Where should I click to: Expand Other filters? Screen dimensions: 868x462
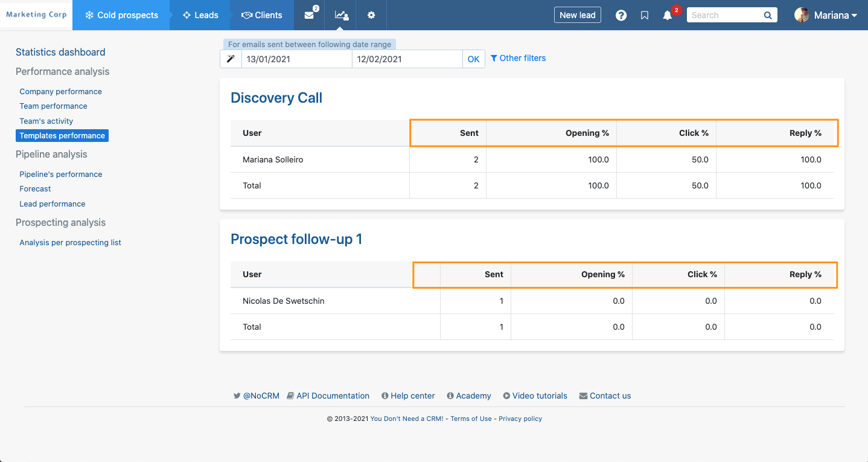(518, 58)
